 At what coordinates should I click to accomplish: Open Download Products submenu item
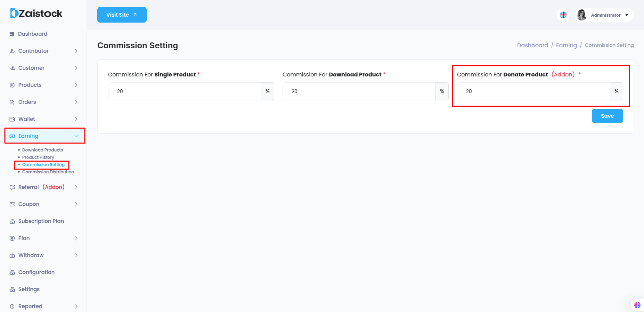click(x=42, y=150)
